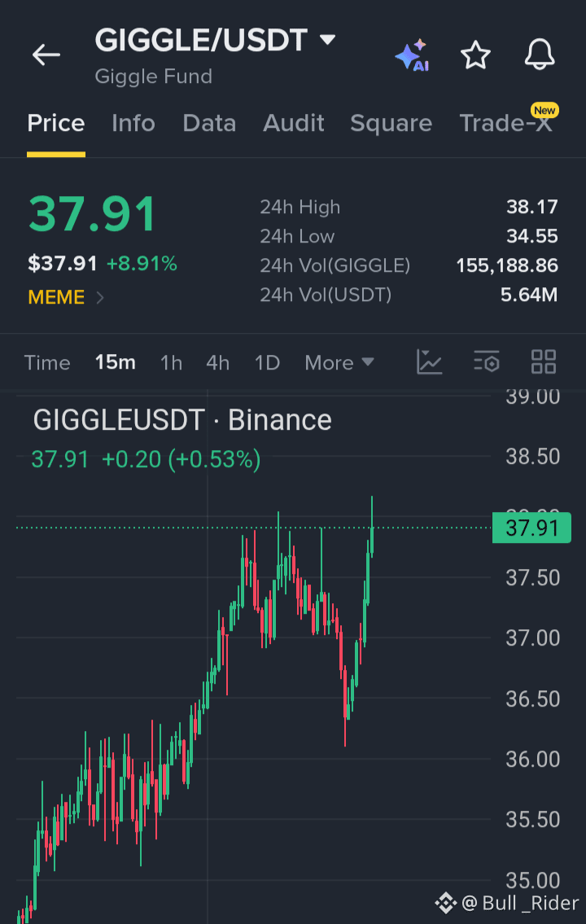Tap the +8.91% change value
586x924 pixels.
[x=142, y=264]
